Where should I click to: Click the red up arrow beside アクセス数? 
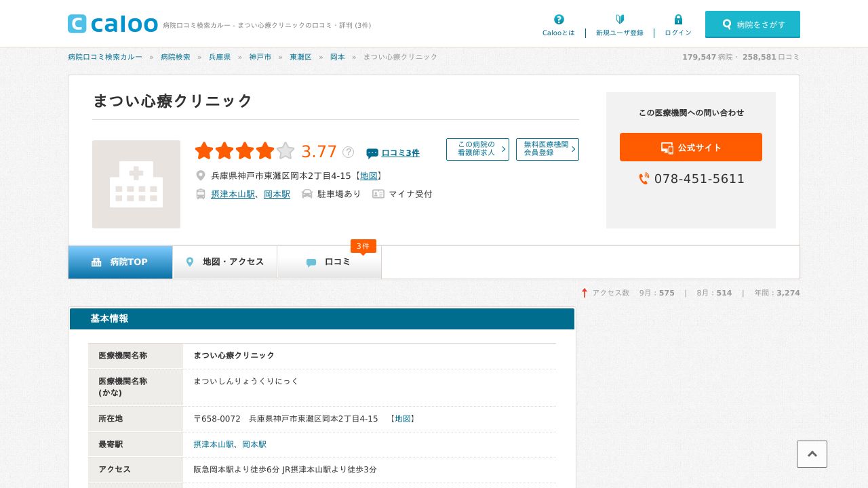pos(584,293)
